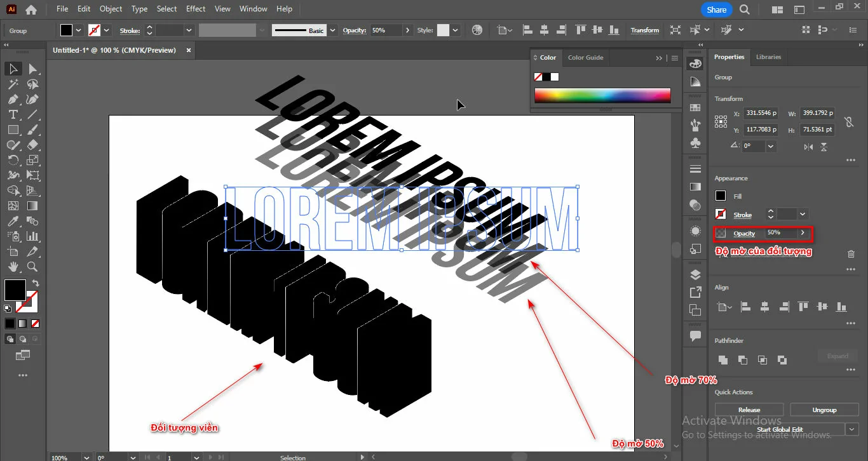Select the Gradient tool in the toolbar
Image resolution: width=868 pixels, height=461 pixels.
tap(34, 204)
